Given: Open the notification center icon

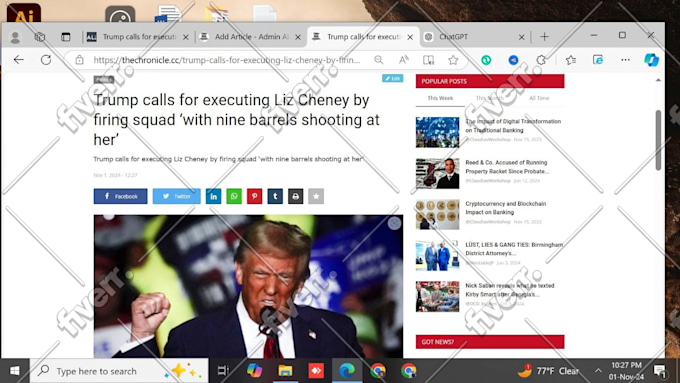Looking at the screenshot, I should pos(660,371).
